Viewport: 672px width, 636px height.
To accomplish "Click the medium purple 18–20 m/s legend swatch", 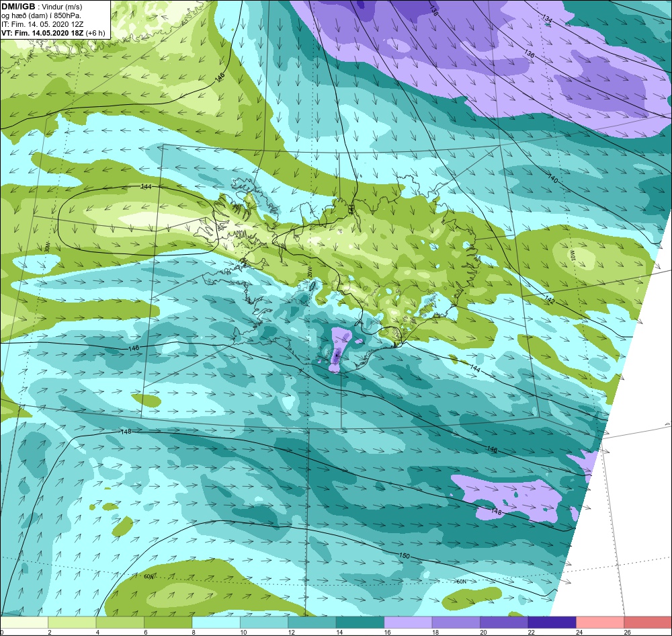I will [456, 623].
